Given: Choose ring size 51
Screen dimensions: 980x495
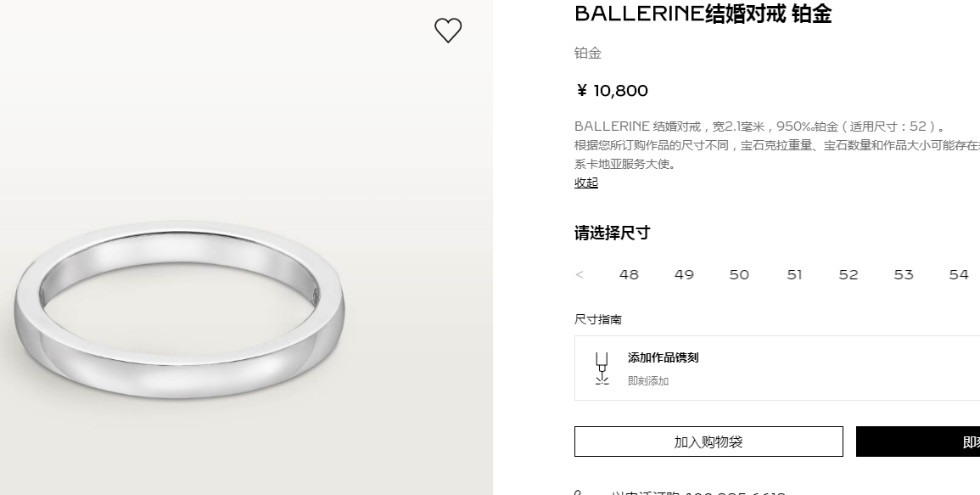Looking at the screenshot, I should (x=794, y=275).
